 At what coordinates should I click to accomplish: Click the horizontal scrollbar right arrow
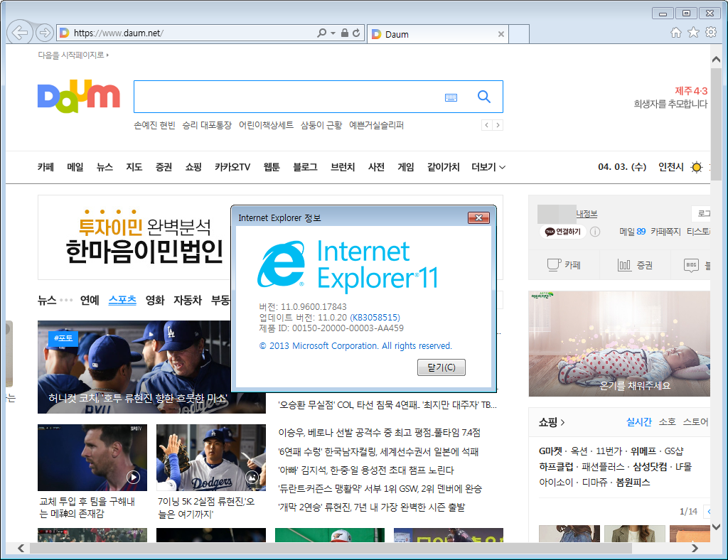(x=695, y=548)
